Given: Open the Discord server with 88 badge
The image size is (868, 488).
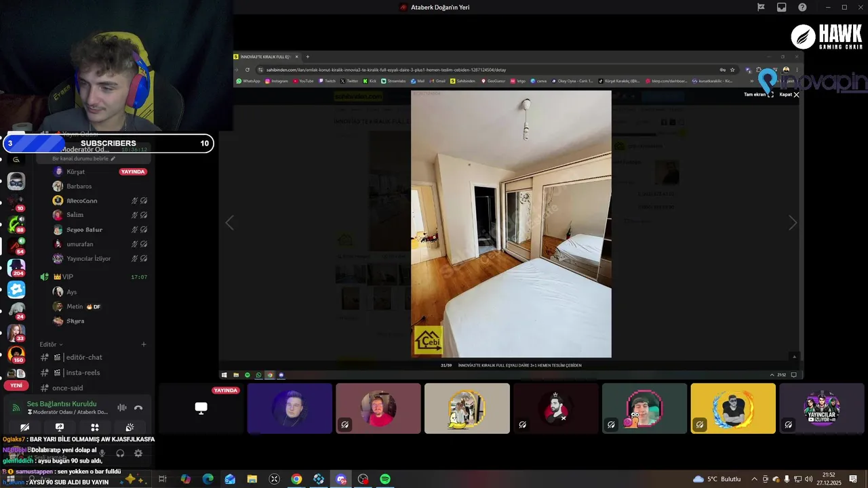Looking at the screenshot, I should (16, 224).
